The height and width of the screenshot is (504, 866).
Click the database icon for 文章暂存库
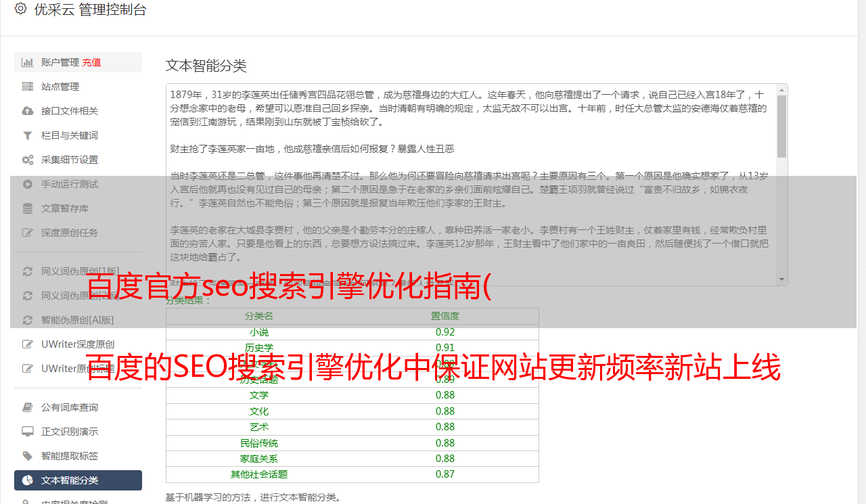[28, 208]
